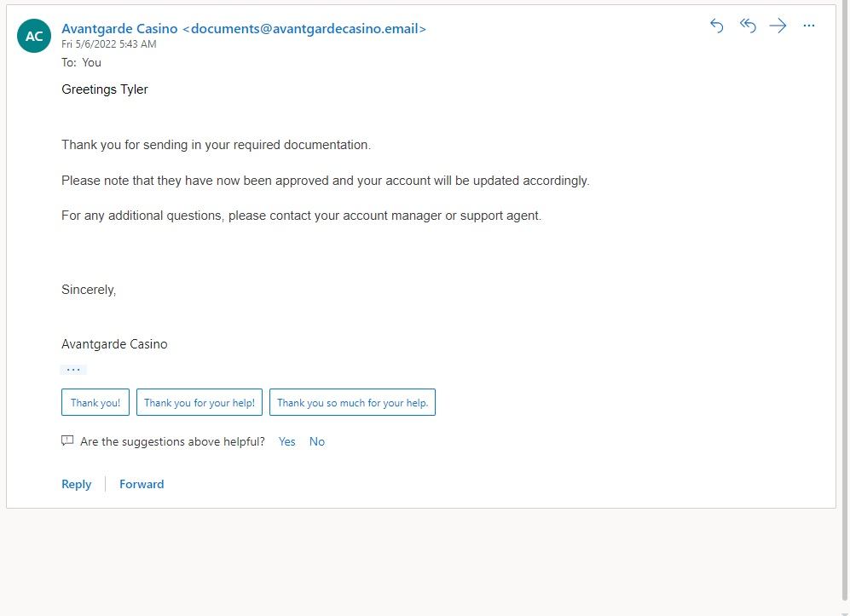This screenshot has width=850, height=616.
Task: Click the Fri 5/6/2022 timestamp
Action: (x=108, y=44)
